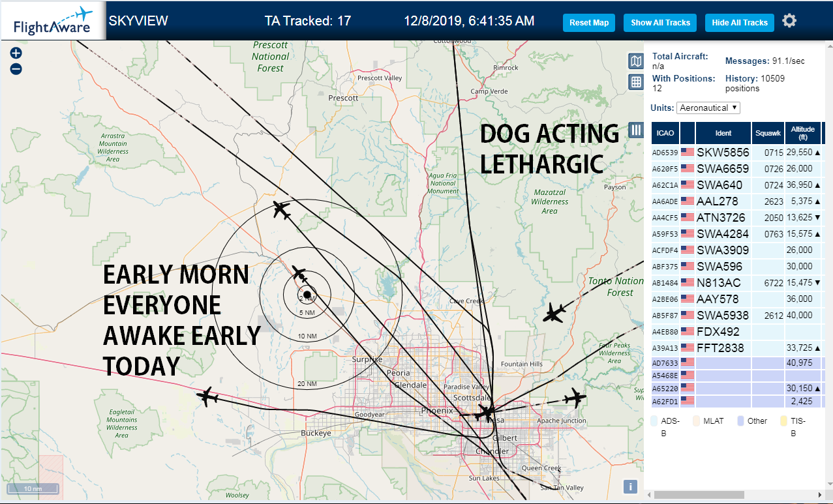Viewport: 833px width, 504px height.
Task: Sort table by Altitude (ft) header
Action: coord(803,133)
